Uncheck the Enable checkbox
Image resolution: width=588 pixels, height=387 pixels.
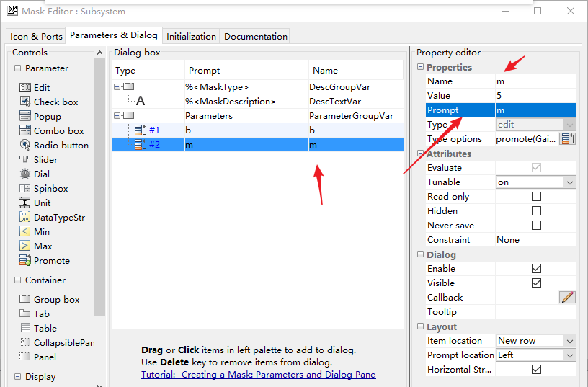click(x=537, y=269)
